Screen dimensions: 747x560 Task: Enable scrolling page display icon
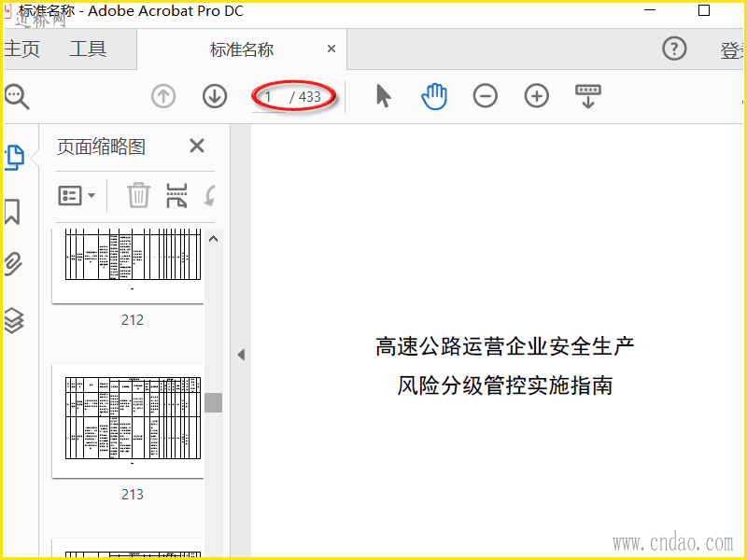click(588, 96)
